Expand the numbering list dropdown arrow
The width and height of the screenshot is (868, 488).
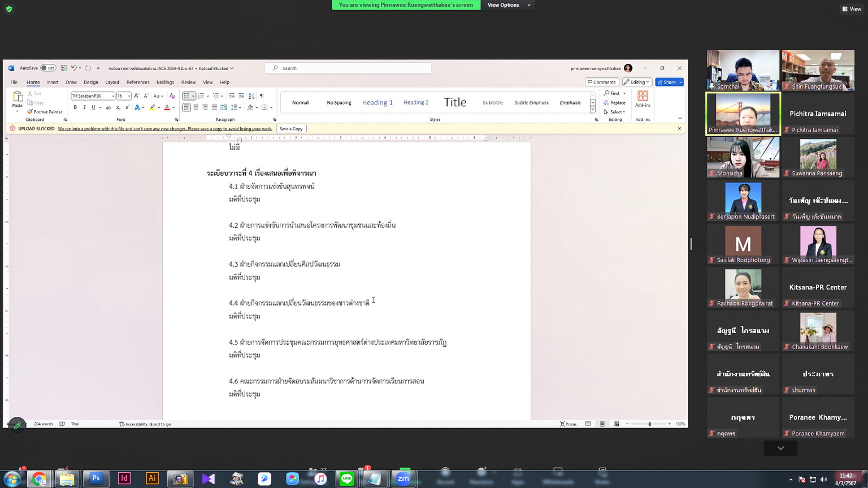pos(207,96)
